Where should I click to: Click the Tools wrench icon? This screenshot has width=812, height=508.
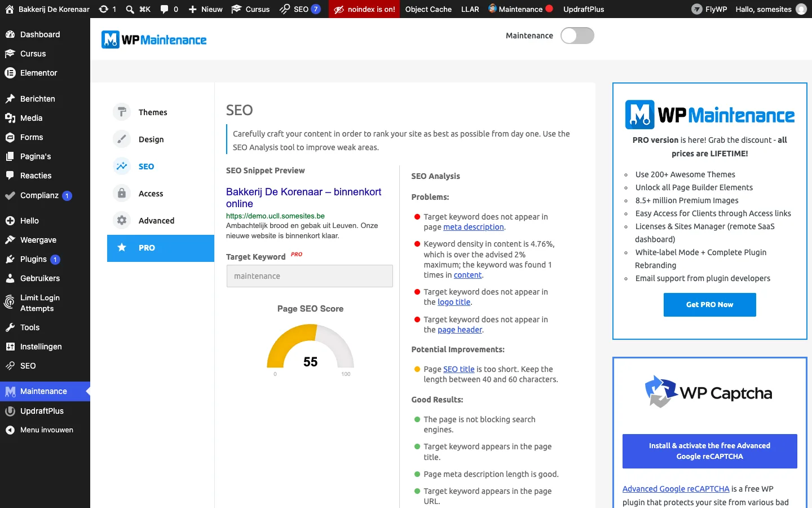tap(10, 327)
